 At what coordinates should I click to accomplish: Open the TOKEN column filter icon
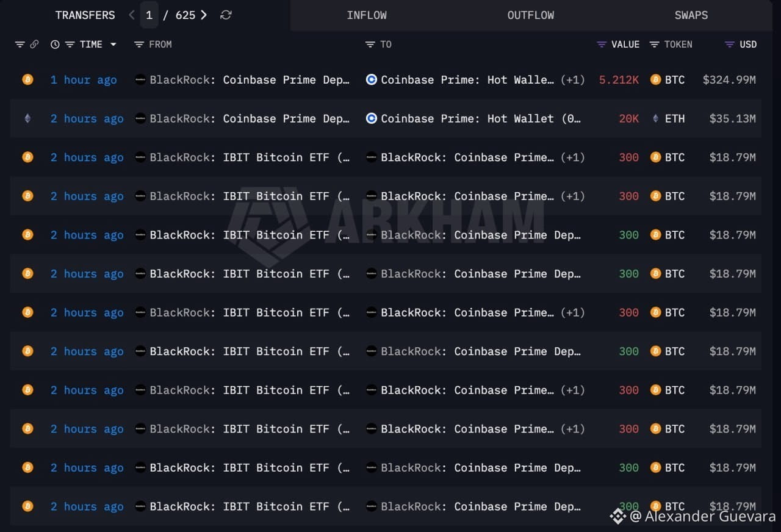[655, 45]
